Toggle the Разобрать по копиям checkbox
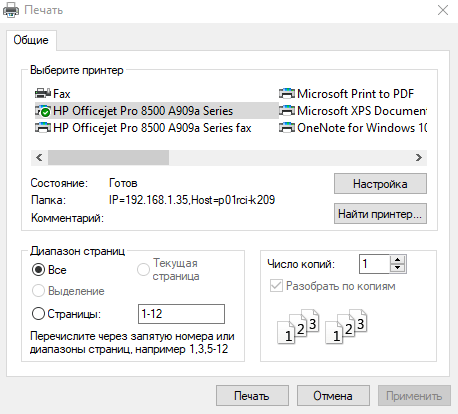 pyautogui.click(x=276, y=286)
